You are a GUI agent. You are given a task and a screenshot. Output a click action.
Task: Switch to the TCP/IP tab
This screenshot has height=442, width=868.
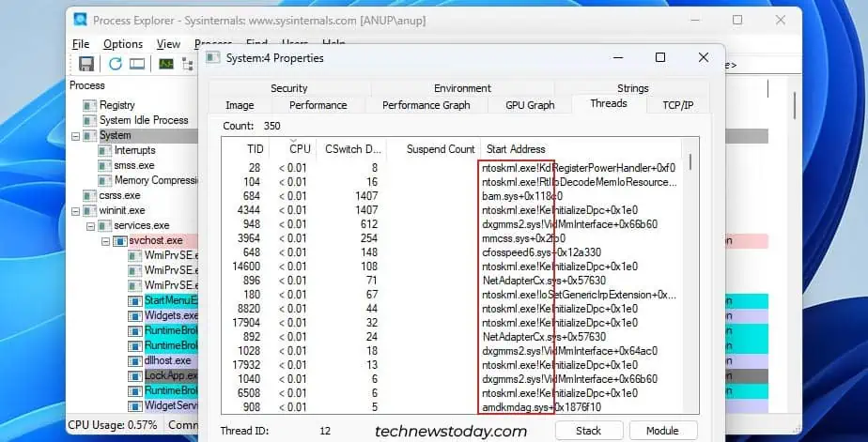point(678,105)
